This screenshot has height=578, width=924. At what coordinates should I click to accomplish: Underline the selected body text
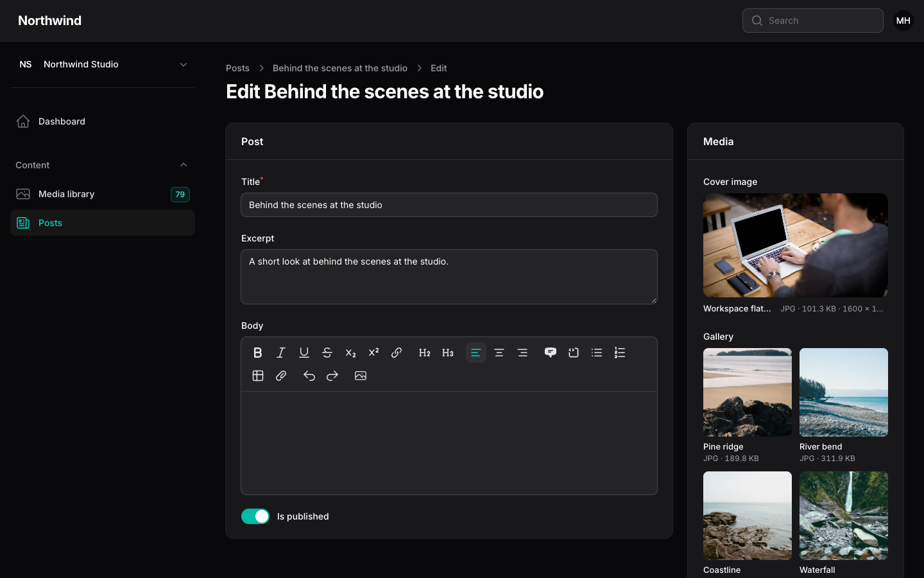[x=304, y=353]
